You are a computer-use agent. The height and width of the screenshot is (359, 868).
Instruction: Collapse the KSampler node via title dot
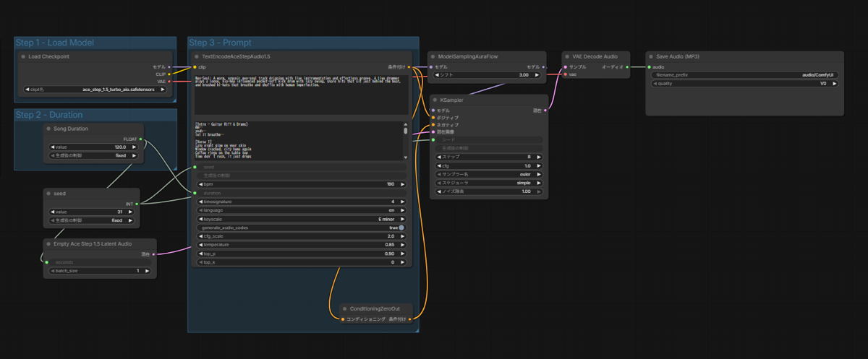pyautogui.click(x=435, y=100)
